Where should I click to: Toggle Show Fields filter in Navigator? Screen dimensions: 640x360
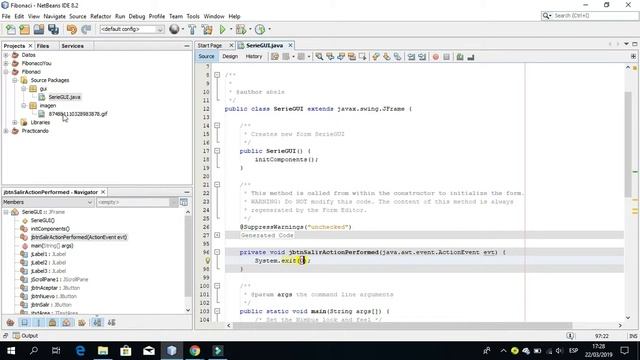(x=24, y=322)
